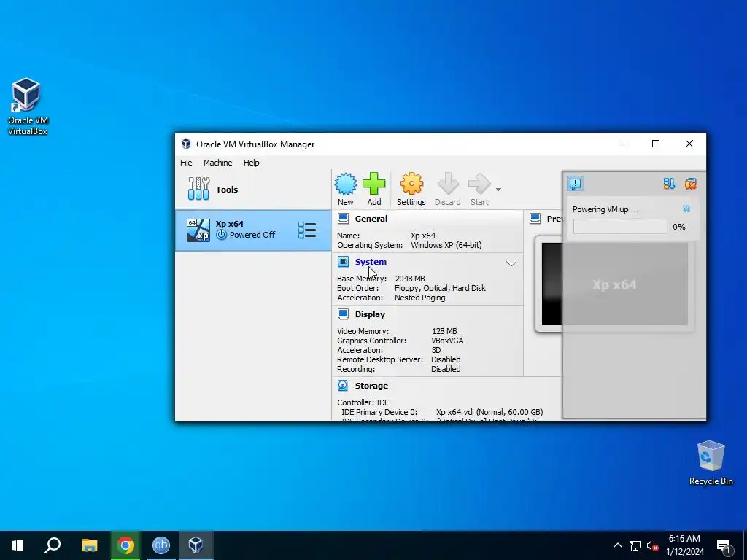Open Google Chrome from taskbar
The height and width of the screenshot is (560, 747).
pyautogui.click(x=125, y=545)
